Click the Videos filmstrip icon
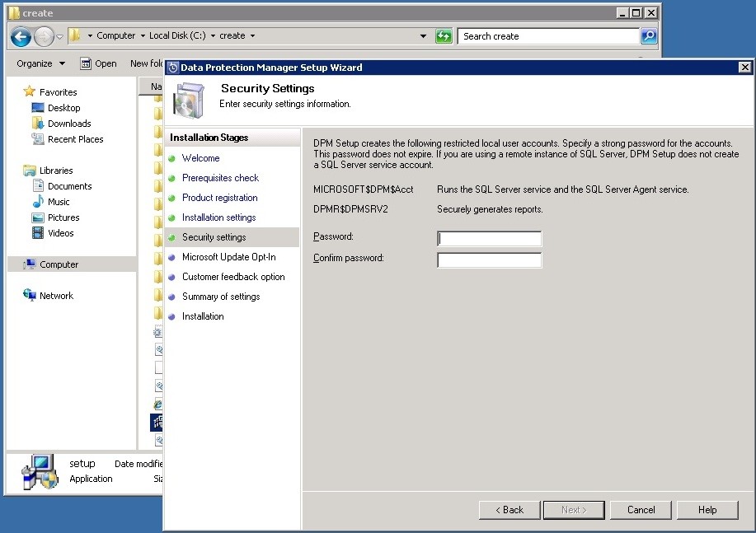This screenshot has height=533, width=756. (x=38, y=233)
